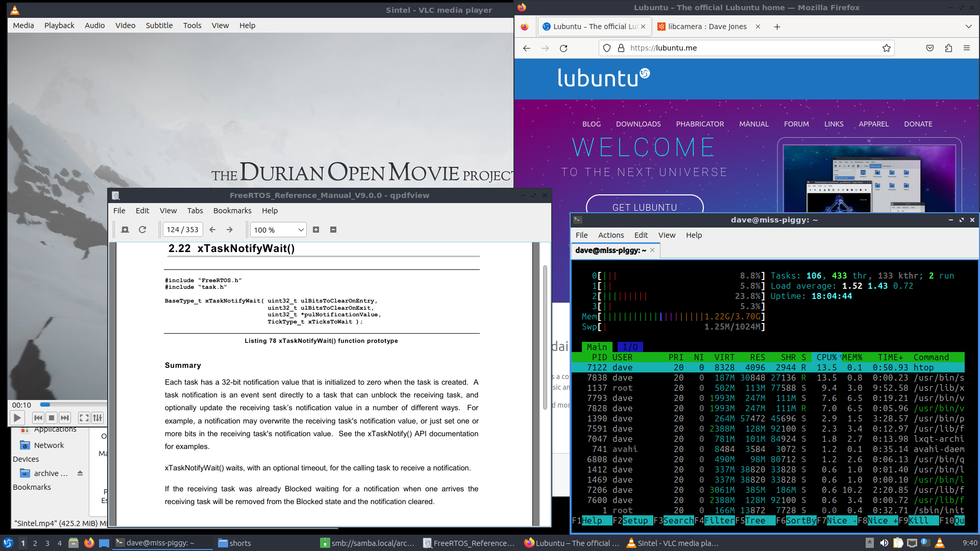Click htop F9 Kill button
Viewport: 980px width, 551px height.
(x=918, y=520)
